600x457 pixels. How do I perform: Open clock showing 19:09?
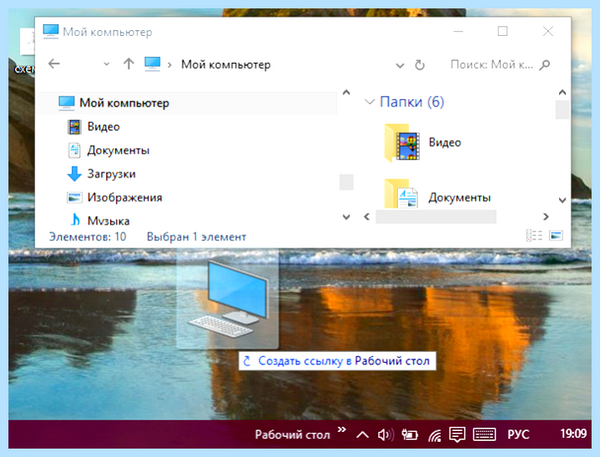pos(573,434)
